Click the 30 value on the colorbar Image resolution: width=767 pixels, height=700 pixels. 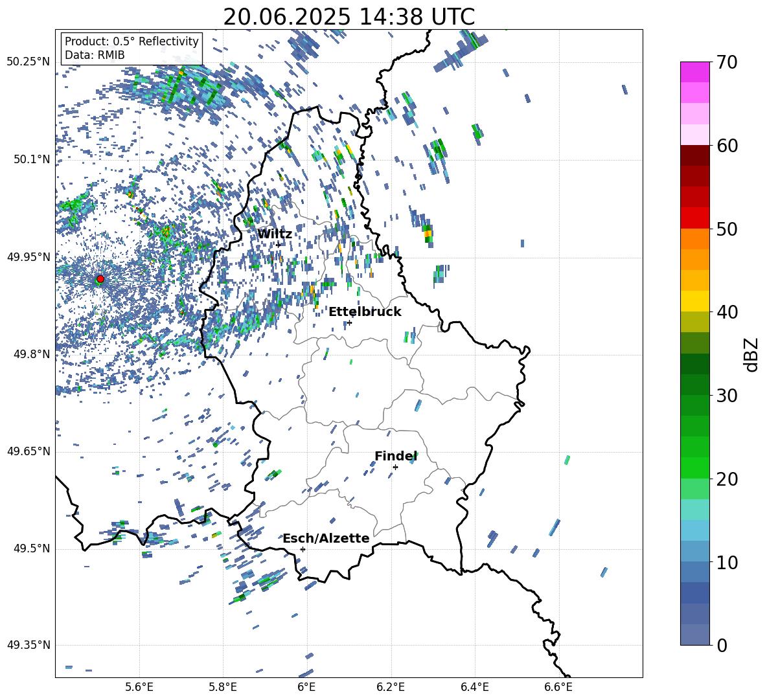pos(726,396)
